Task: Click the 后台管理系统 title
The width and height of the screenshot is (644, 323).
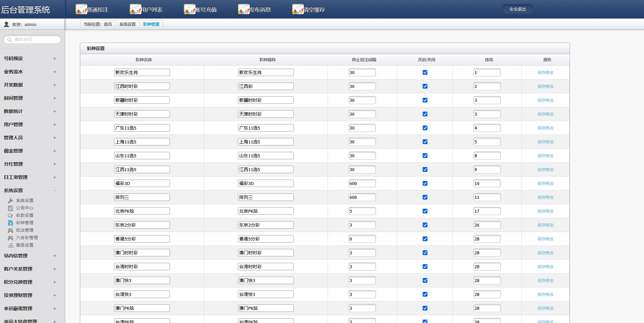Action: pos(26,9)
